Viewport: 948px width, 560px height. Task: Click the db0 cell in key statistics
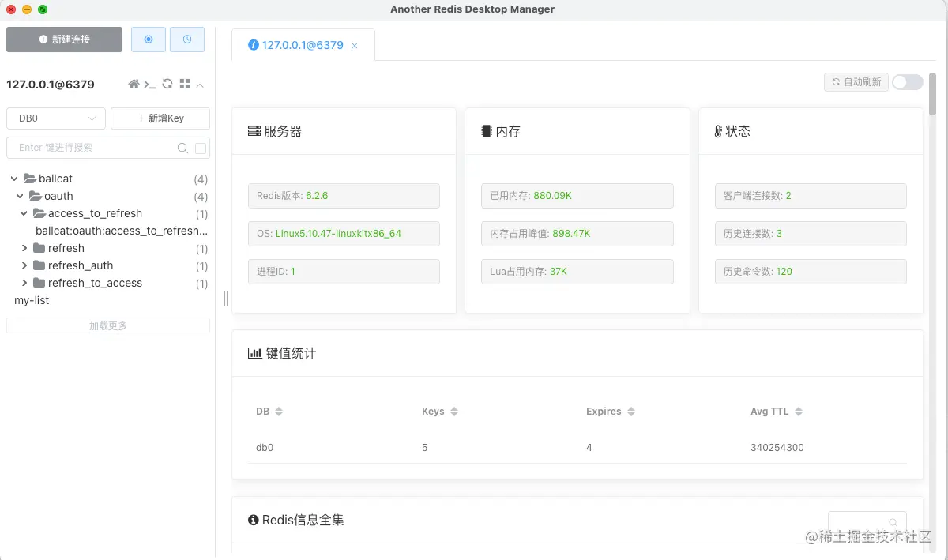(x=265, y=448)
